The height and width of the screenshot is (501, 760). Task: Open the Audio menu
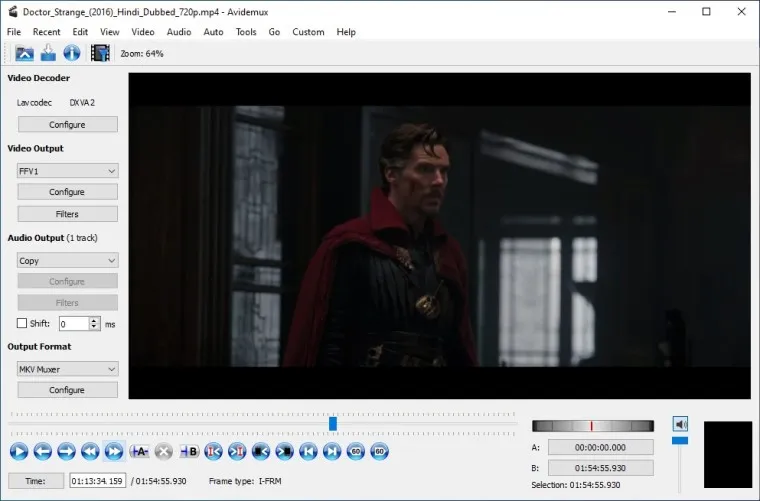pos(179,32)
